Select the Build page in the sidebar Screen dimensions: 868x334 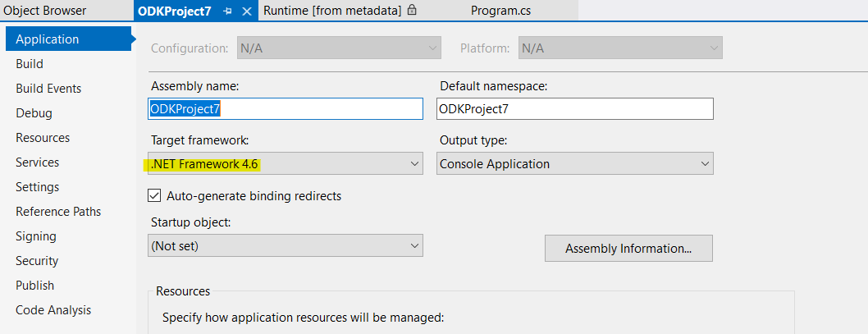click(30, 64)
